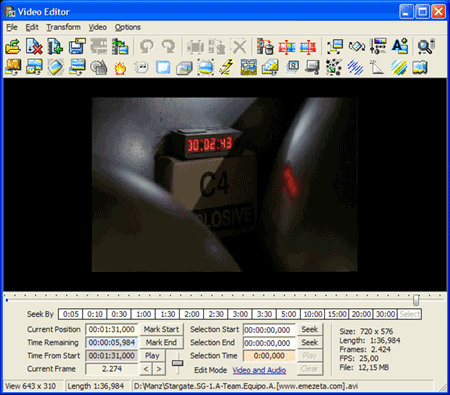This screenshot has height=395, width=450.
Task: Click the Selection Start time field
Action: [269, 330]
